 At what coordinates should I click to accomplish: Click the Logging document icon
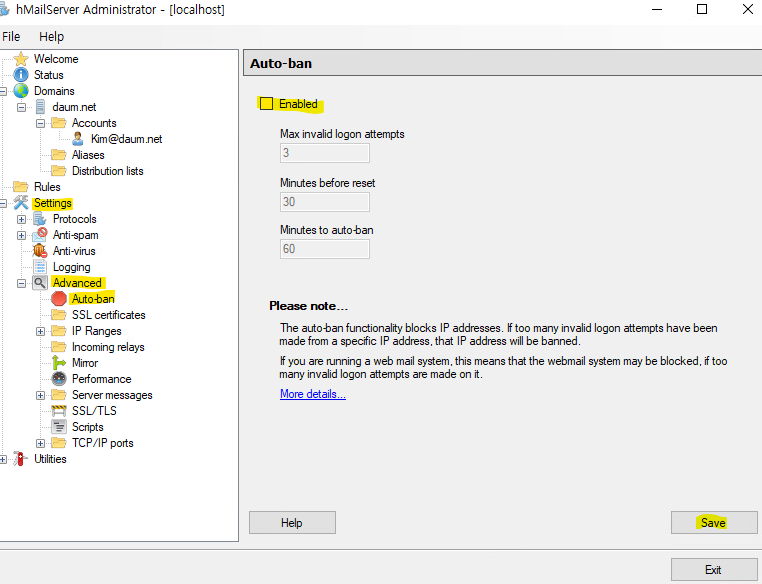(40, 267)
